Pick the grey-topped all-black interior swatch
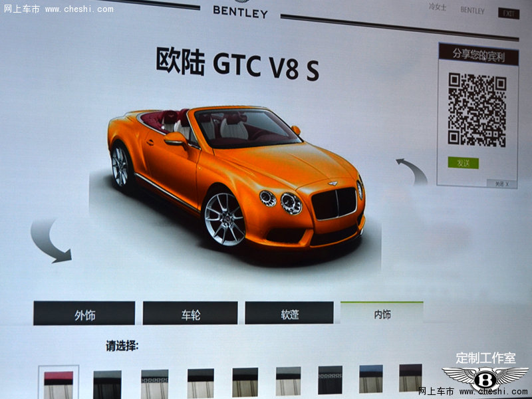The height and width of the screenshot is (399, 532). pyautogui.click(x=107, y=384)
